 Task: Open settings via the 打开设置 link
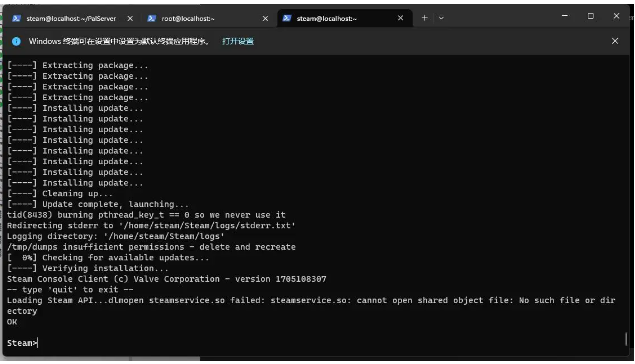(x=238, y=41)
